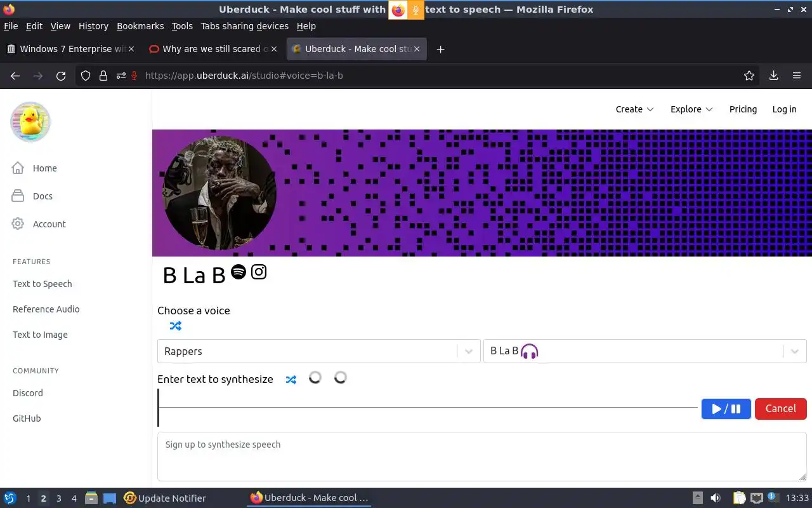Viewport: 812px width, 508px height.
Task: Switch to the 'Why are we still scared' tab
Action: [x=213, y=49]
